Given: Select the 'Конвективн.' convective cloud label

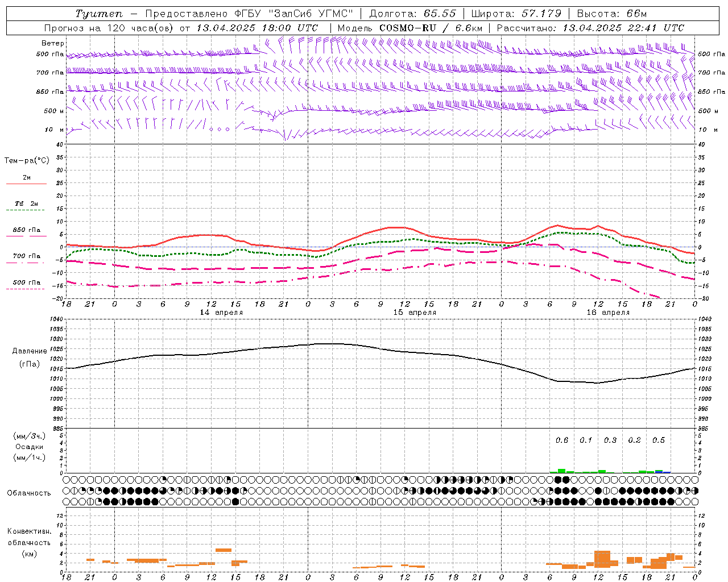Looking at the screenshot, I should coord(29,531).
